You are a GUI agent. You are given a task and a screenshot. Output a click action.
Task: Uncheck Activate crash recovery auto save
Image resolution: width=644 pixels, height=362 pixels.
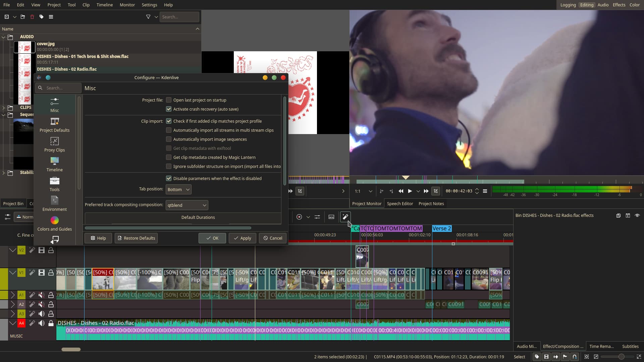click(169, 109)
